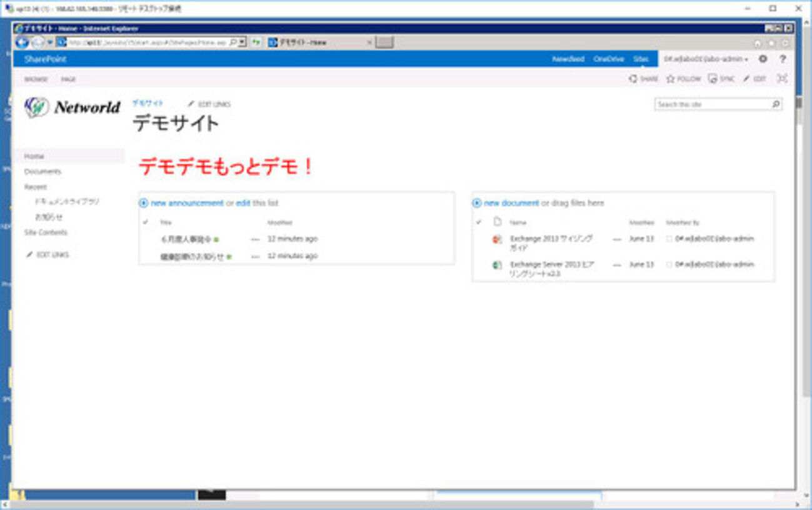Image resolution: width=812 pixels, height=510 pixels.
Task: Click the search magnifier in site search box
Action: pos(776,104)
